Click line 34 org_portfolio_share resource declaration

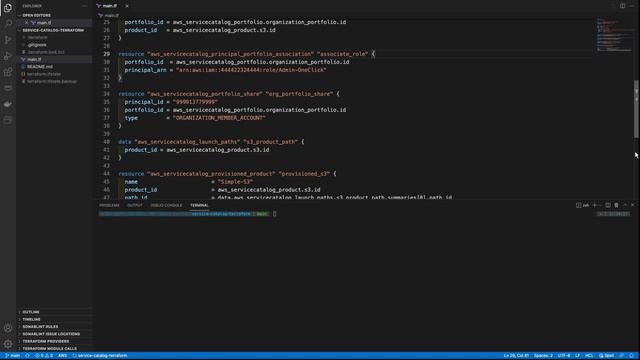coord(229,94)
